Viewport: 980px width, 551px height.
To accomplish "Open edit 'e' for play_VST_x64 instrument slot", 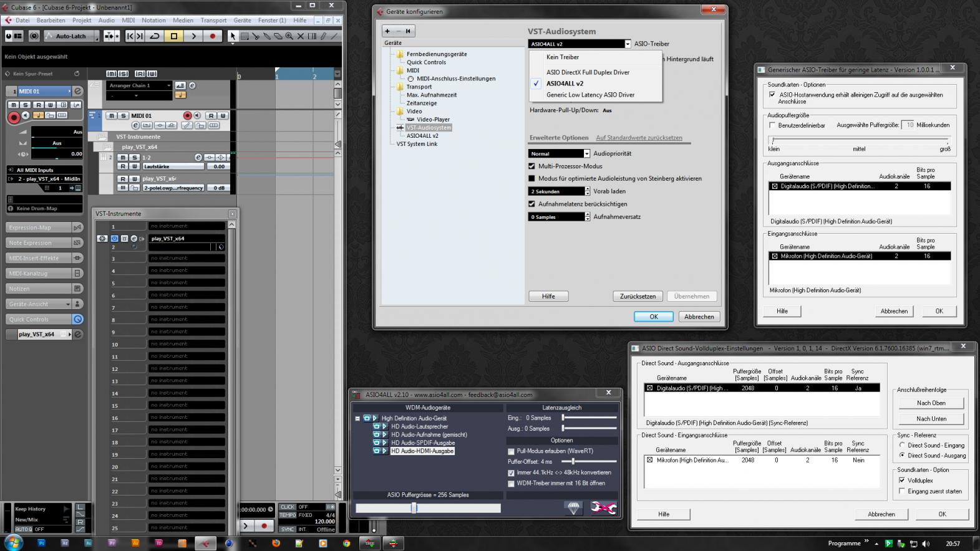I will [x=133, y=238].
